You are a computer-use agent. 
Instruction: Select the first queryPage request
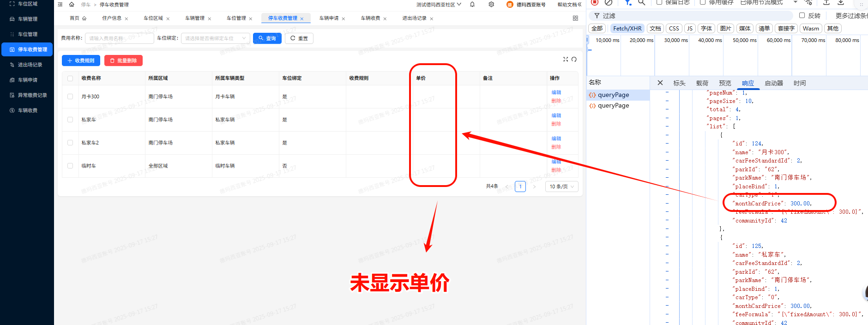(618, 95)
